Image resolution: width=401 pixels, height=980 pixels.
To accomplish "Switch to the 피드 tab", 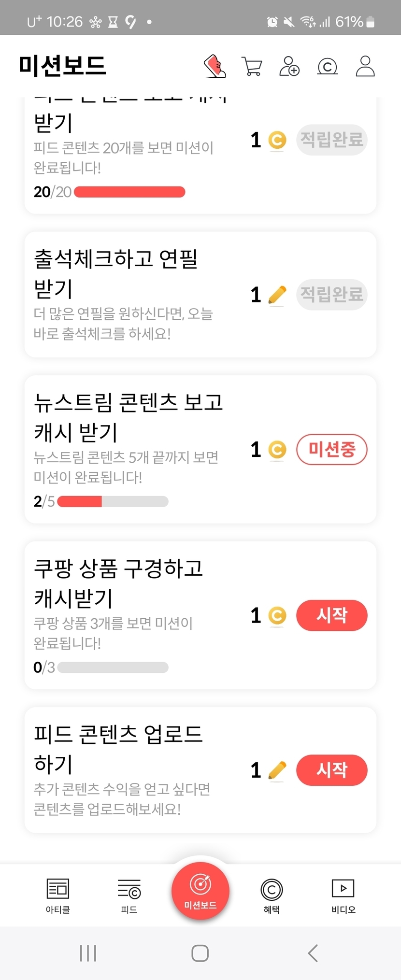I will pos(129,895).
